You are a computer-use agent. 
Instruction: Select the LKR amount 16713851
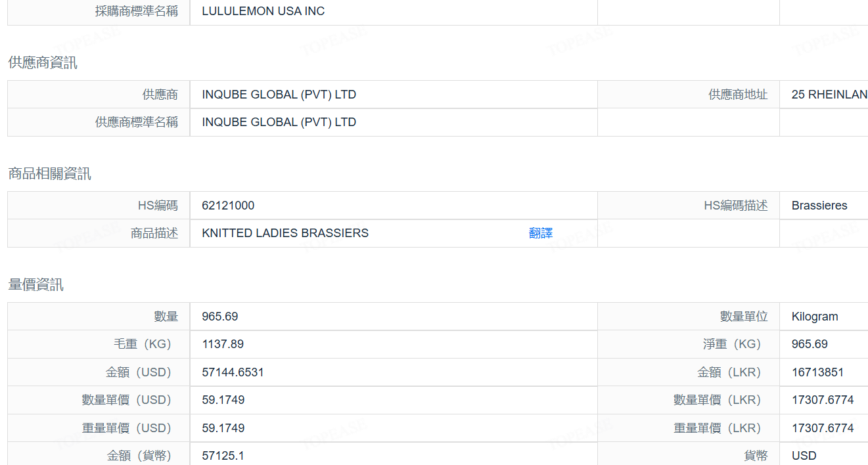pos(817,372)
